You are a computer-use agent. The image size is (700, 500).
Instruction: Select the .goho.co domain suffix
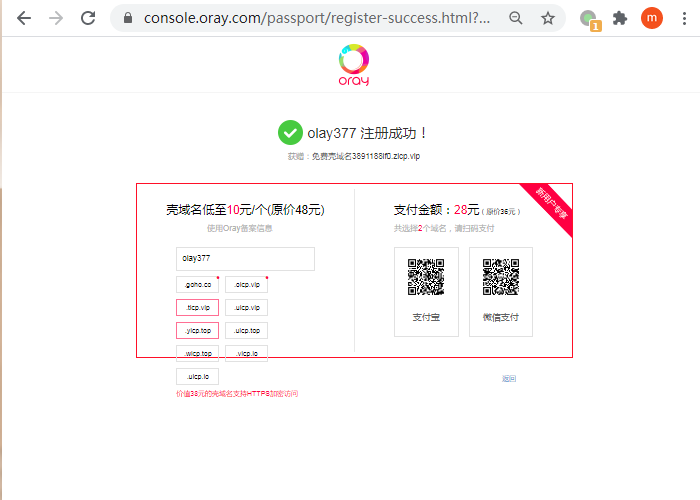pos(197,284)
